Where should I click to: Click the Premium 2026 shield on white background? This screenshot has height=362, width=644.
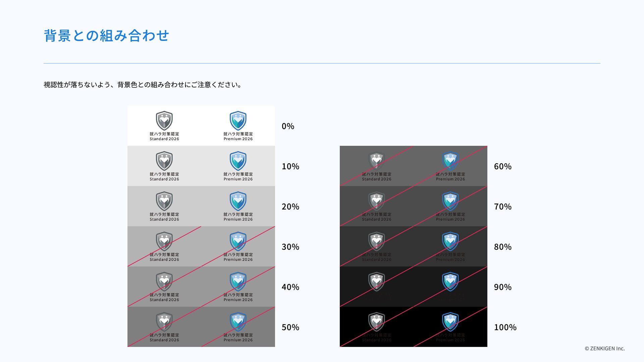pos(238,121)
